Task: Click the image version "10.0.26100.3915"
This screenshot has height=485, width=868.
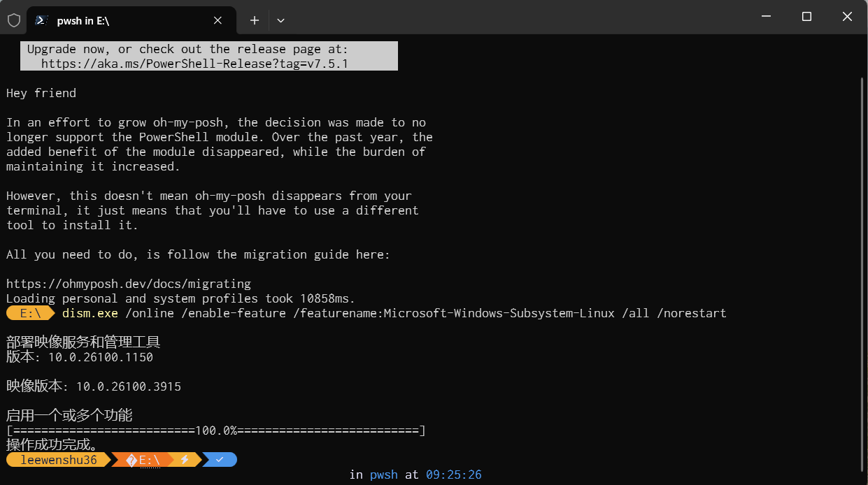Action: 129,386
